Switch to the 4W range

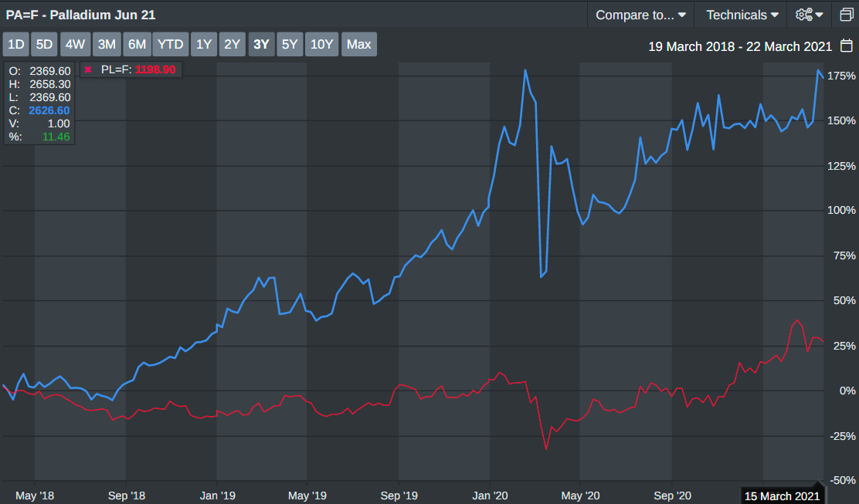tap(75, 44)
